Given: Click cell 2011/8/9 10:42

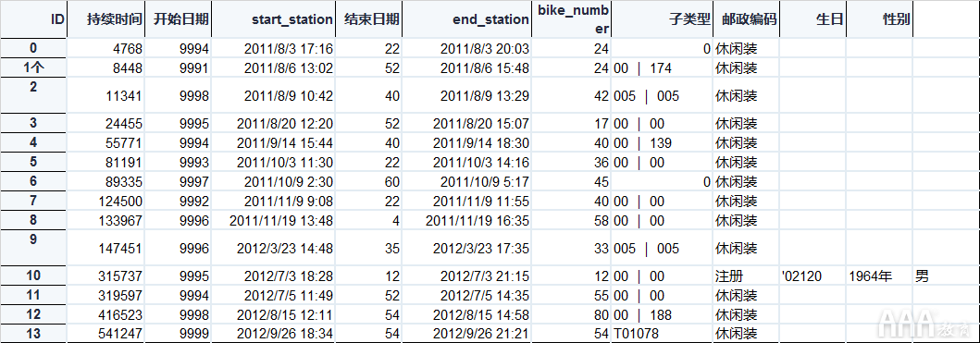Looking at the screenshot, I should 273,95.
